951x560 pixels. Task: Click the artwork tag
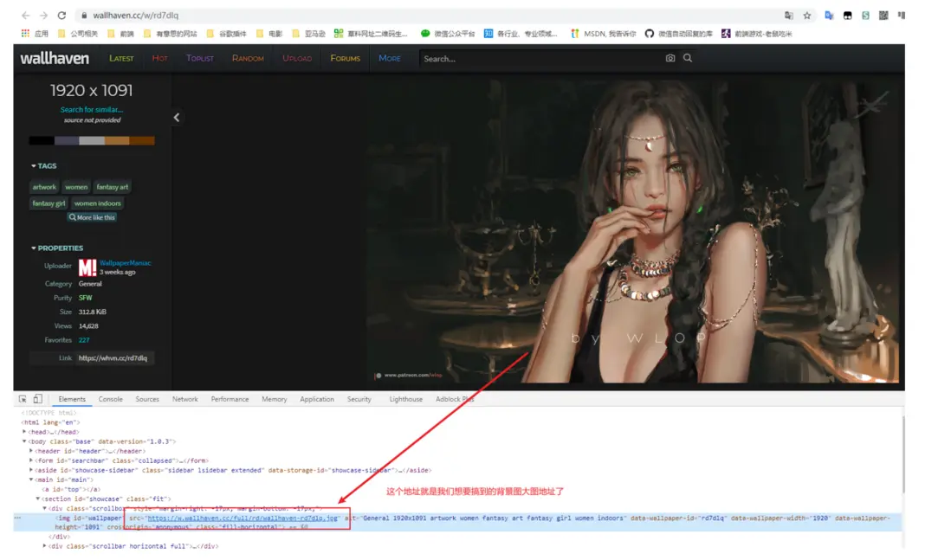(x=44, y=187)
